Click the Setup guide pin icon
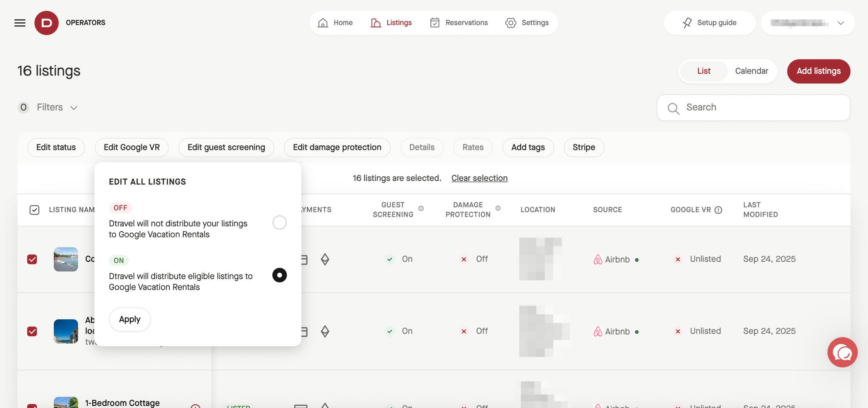Screen dimensions: 868x408 [x=687, y=23]
